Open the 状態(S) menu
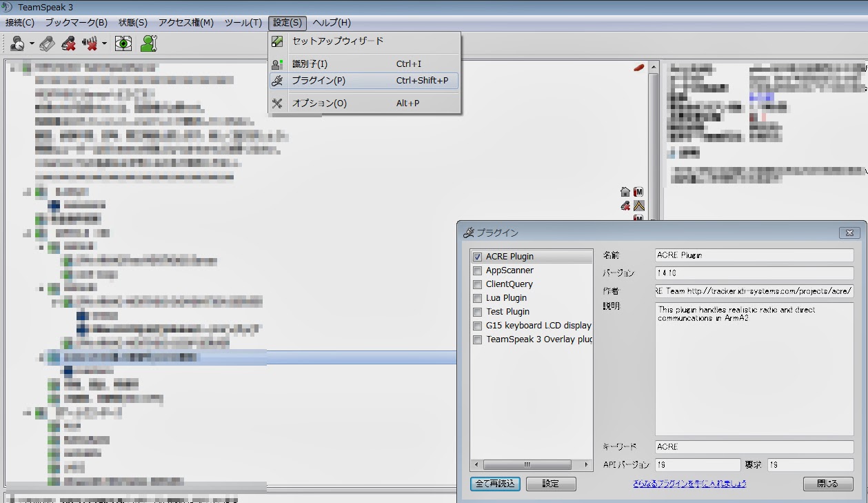Screen dimensions: 868x503 [133, 23]
